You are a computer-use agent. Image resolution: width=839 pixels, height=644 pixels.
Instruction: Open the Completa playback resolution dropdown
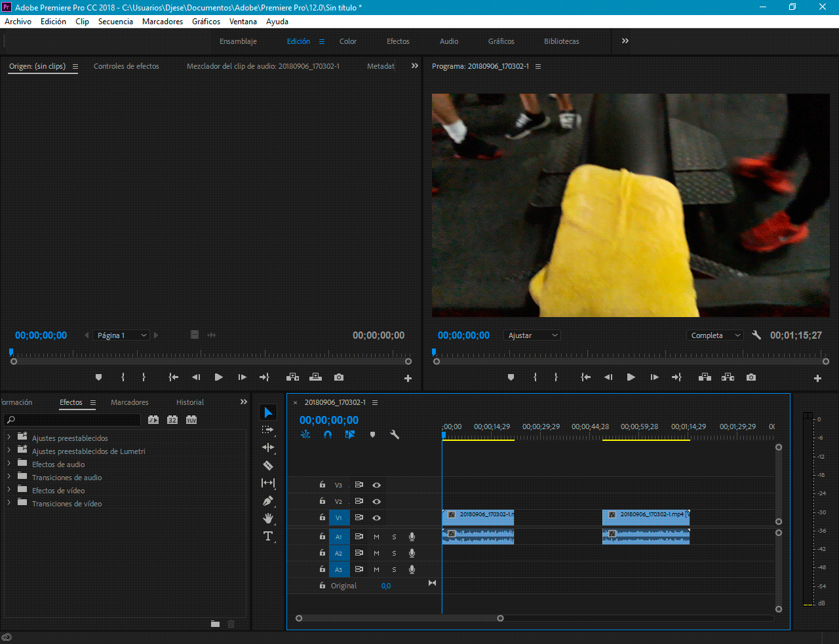pyautogui.click(x=714, y=335)
